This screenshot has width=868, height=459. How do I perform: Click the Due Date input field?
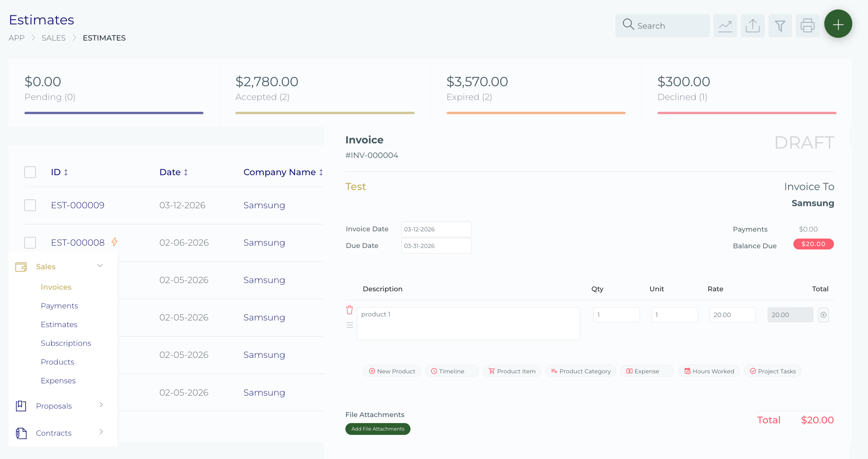[x=436, y=246]
